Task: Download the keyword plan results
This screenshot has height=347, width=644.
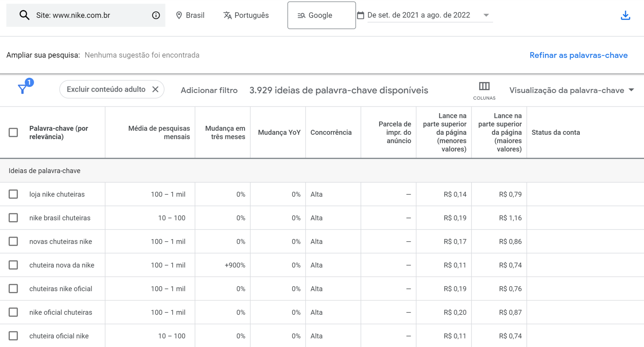Action: [626, 15]
